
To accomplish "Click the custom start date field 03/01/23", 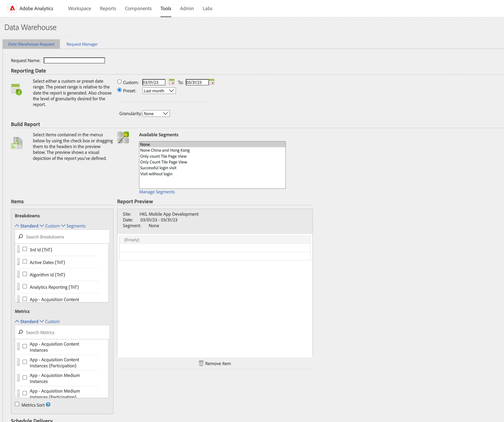I will coord(154,82).
